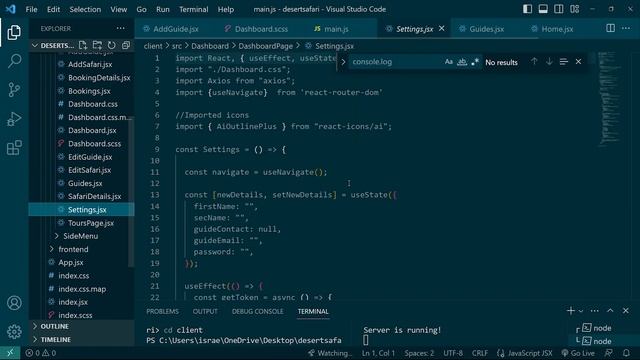Click the editor minimap
The width and height of the screenshot is (640, 360).
coord(610,98)
